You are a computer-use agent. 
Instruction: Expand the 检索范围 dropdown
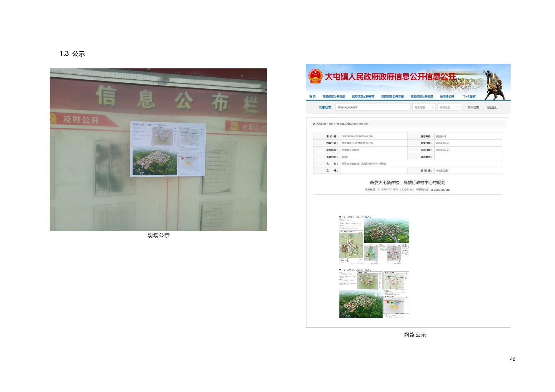coord(424,108)
